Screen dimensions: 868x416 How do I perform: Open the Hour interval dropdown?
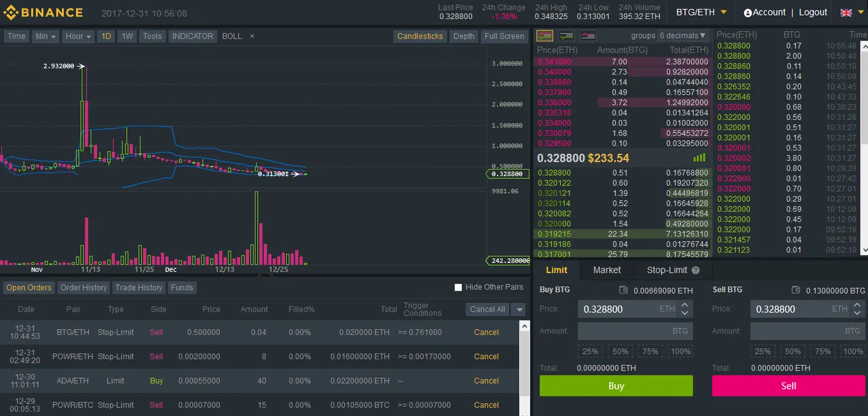(78, 36)
